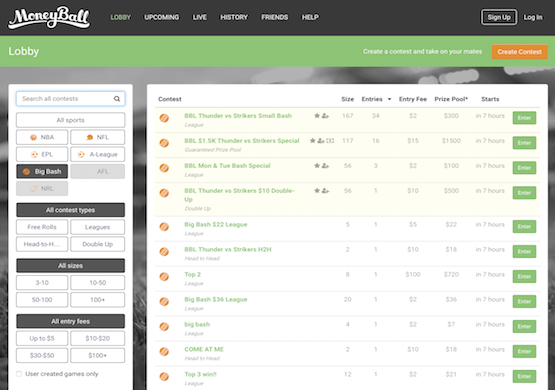The image size is (555, 390).
Task: Filter by $30-$50 entry fee
Action: point(42,355)
